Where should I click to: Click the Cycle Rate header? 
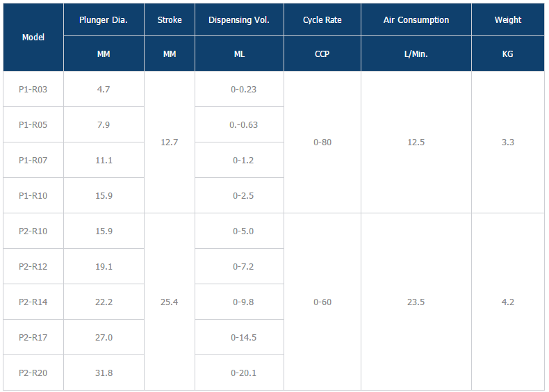322,20
